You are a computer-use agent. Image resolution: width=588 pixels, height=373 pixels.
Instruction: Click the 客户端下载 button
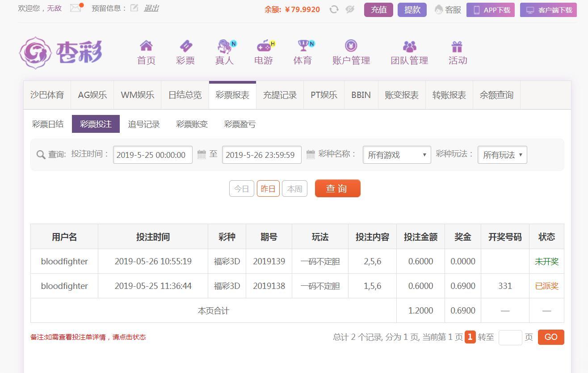pyautogui.click(x=549, y=10)
